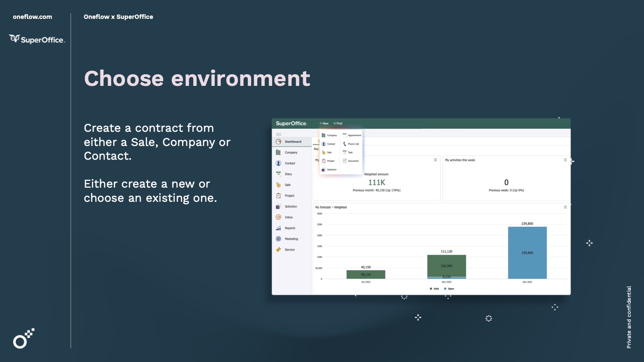Screen dimensions: 644x362
Task: Click the 111K weighted amount value
Action: click(x=377, y=183)
